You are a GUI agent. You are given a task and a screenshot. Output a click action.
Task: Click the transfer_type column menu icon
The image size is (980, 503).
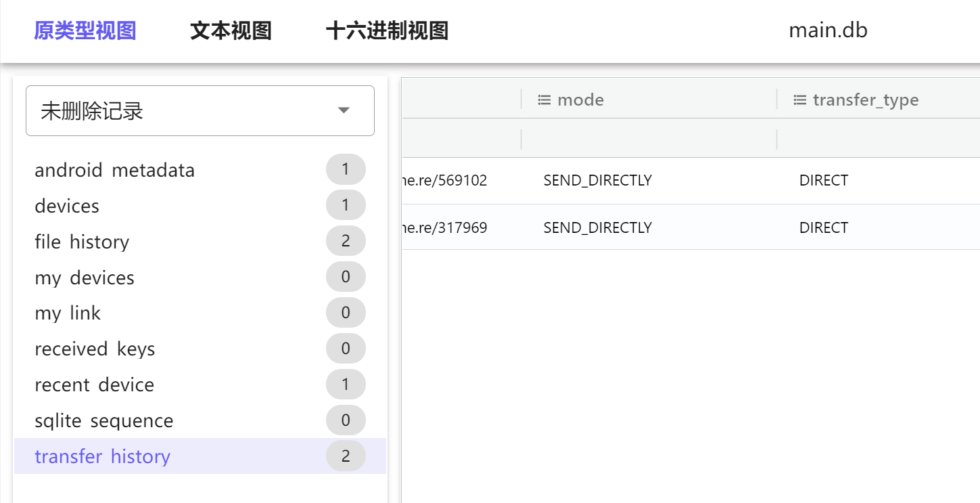tap(799, 100)
